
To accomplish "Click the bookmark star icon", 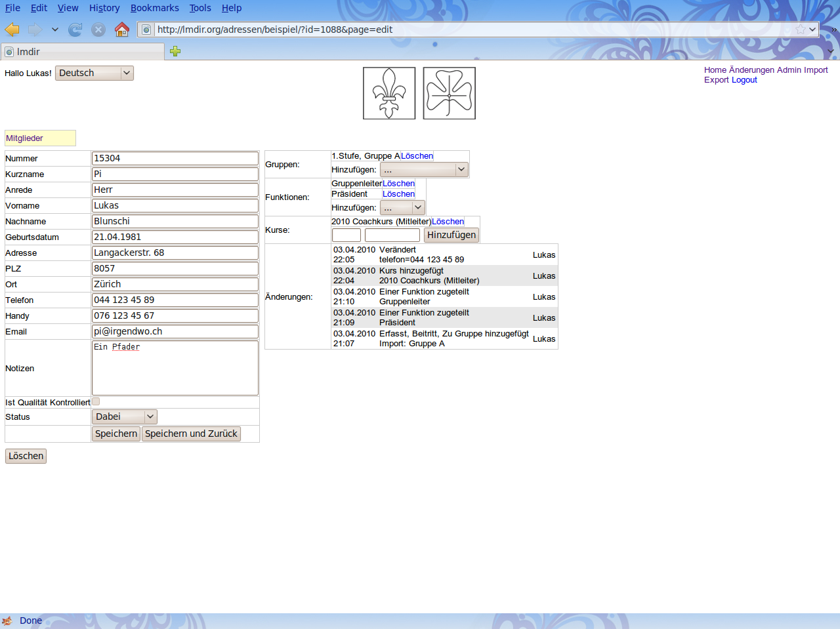I will [801, 30].
